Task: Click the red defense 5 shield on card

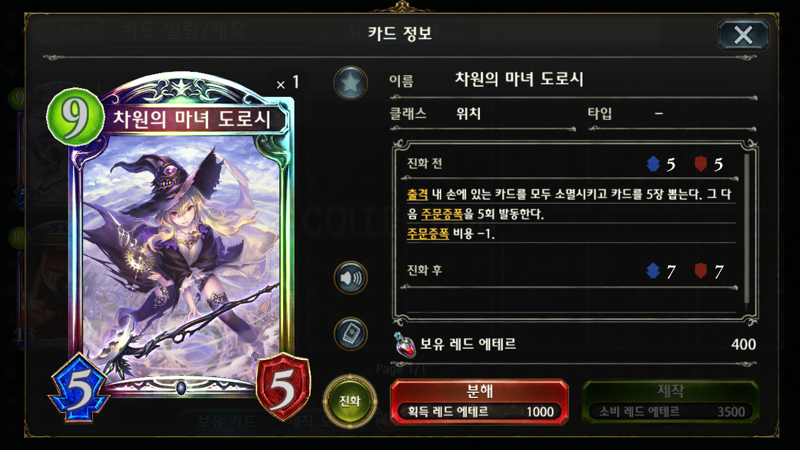Action: 284,387
